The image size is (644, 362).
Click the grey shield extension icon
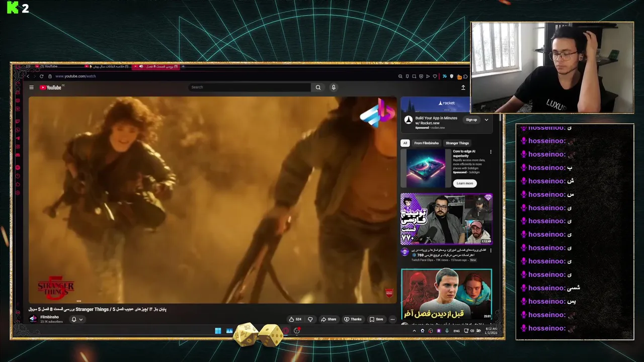pos(451,76)
